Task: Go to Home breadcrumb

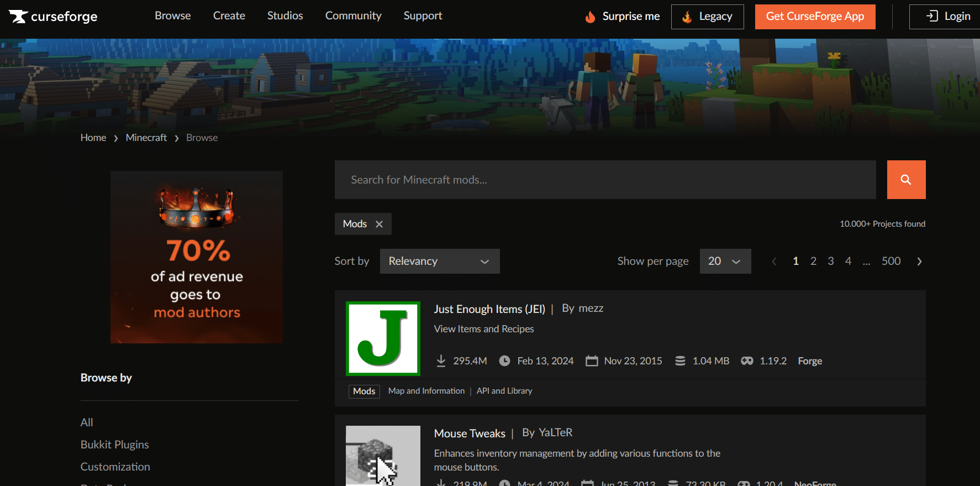Action: [x=93, y=138]
